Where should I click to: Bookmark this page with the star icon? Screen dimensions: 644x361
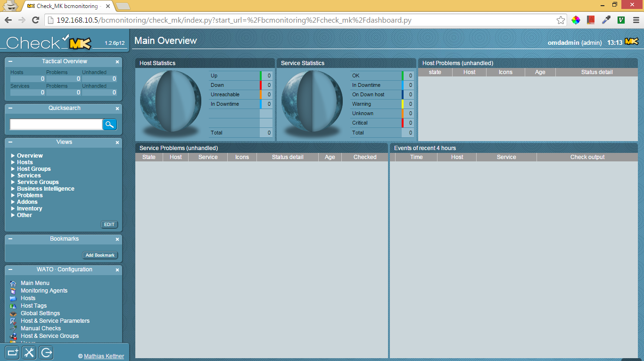coord(561,20)
